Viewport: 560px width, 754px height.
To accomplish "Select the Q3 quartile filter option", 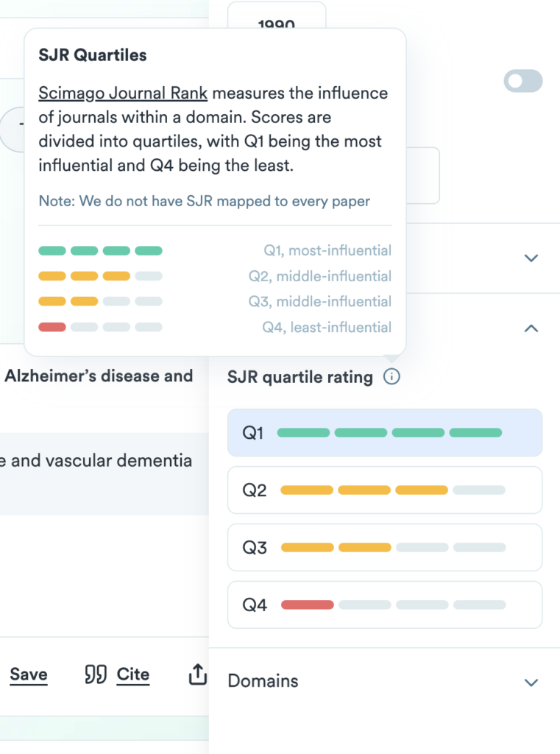I will (x=385, y=548).
